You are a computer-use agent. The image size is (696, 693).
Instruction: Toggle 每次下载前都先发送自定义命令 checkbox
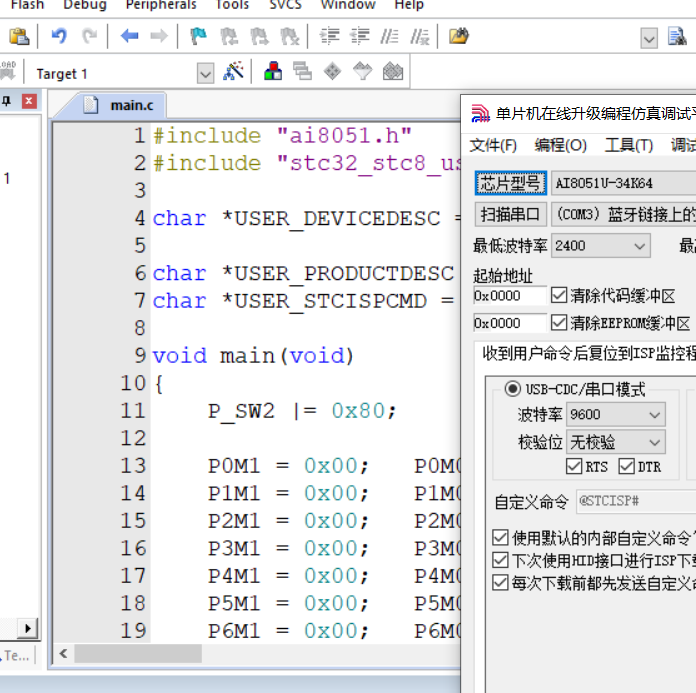[500, 583]
